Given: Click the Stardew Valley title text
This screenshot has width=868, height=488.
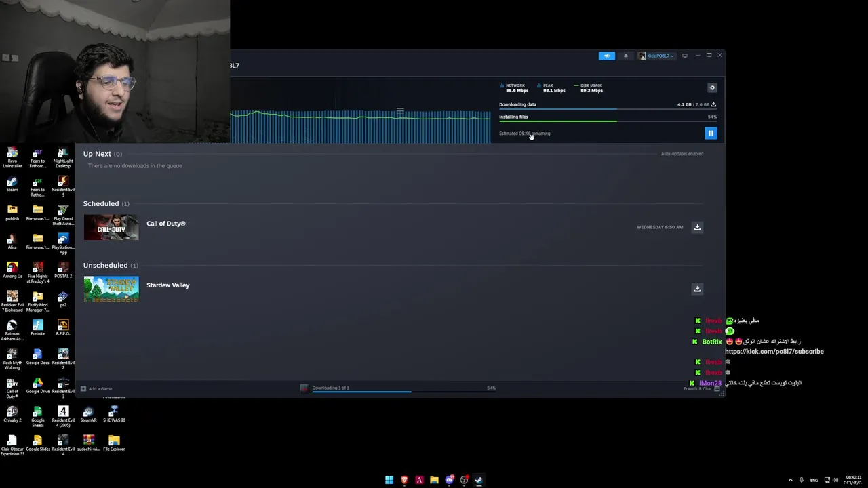Looking at the screenshot, I should (167, 285).
